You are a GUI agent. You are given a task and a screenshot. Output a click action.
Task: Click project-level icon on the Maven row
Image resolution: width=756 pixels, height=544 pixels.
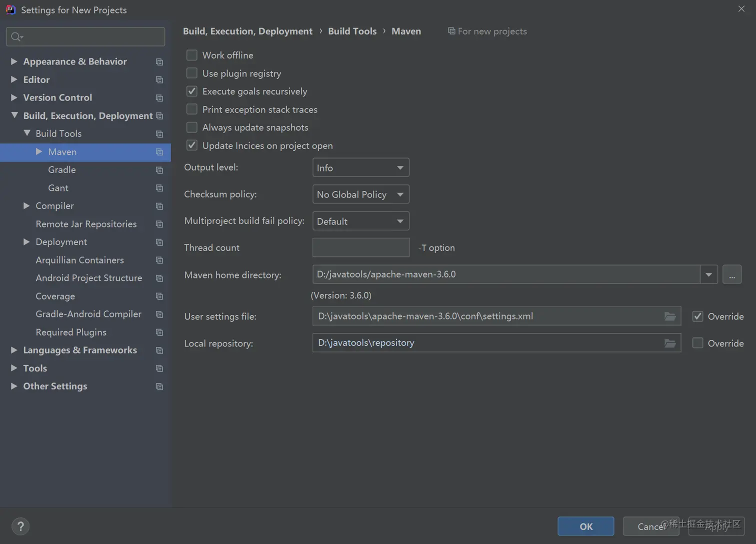pos(159,152)
